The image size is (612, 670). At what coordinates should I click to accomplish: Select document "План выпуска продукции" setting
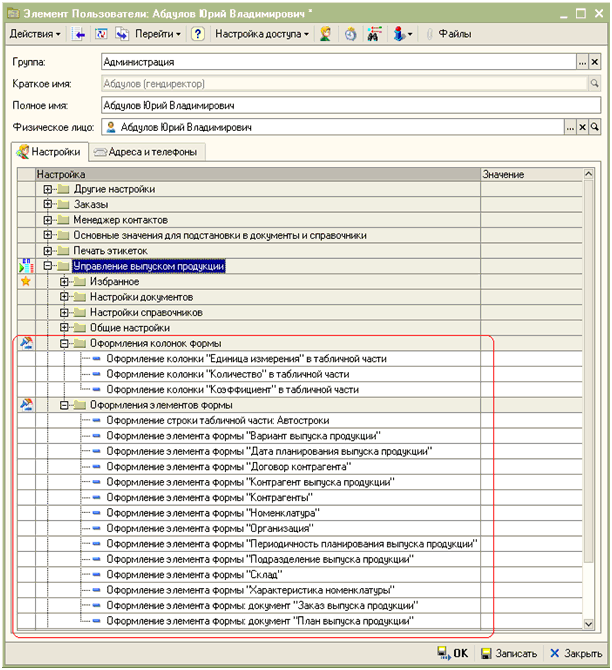[x=260, y=621]
